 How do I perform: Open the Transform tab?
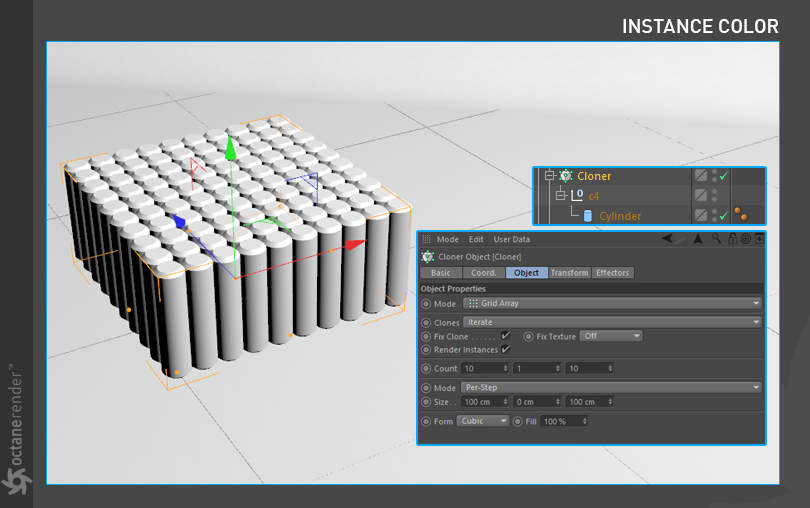click(x=569, y=272)
